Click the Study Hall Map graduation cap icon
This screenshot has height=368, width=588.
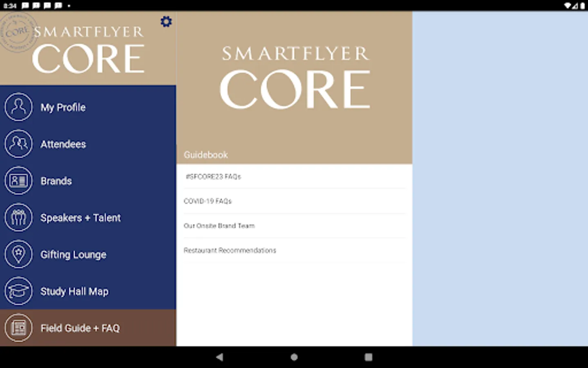pyautogui.click(x=18, y=291)
